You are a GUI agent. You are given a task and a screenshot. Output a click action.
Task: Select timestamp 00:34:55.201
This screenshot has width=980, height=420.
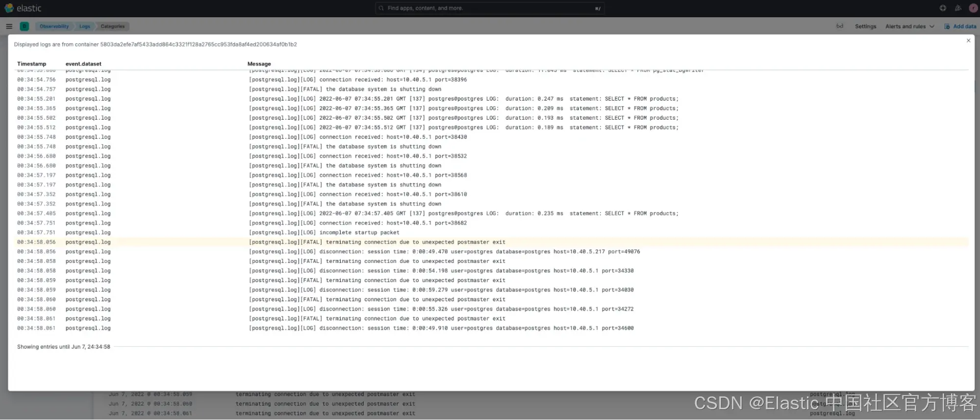pos(36,99)
